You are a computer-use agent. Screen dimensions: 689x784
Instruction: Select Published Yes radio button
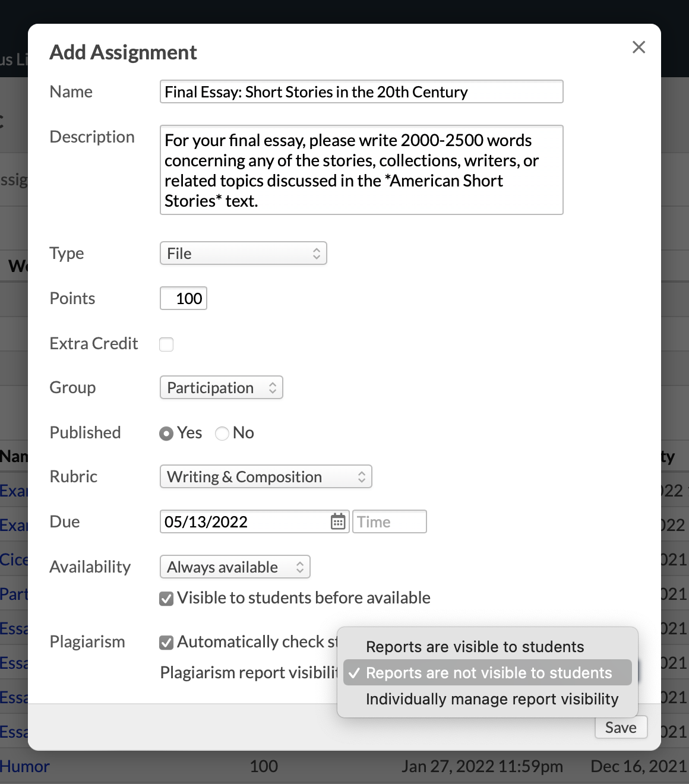(x=166, y=434)
